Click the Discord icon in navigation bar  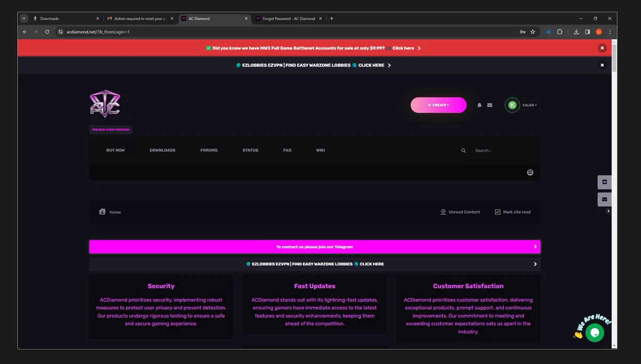coord(530,172)
